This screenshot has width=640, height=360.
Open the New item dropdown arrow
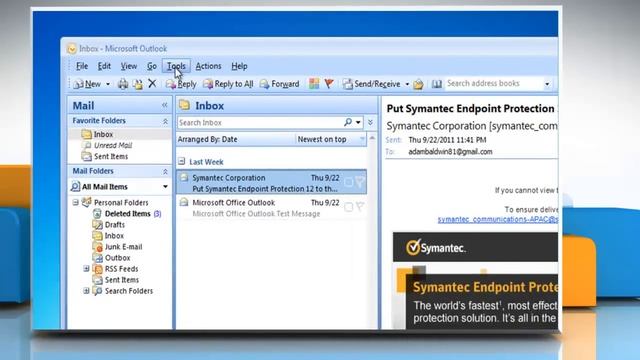(108, 84)
